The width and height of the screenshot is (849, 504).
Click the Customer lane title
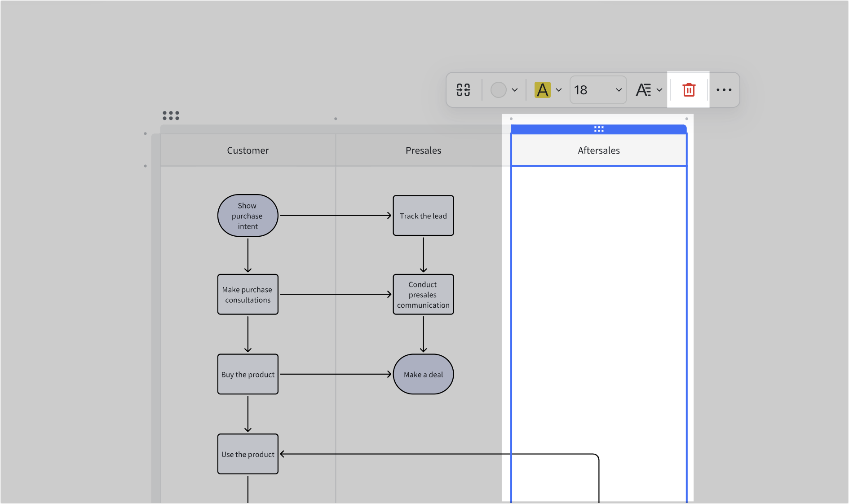click(248, 150)
